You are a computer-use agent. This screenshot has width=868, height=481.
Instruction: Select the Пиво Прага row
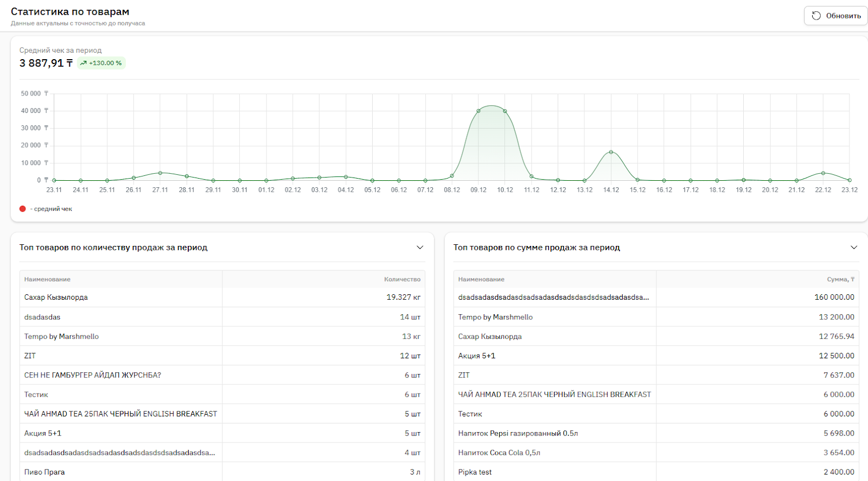tap(44, 472)
